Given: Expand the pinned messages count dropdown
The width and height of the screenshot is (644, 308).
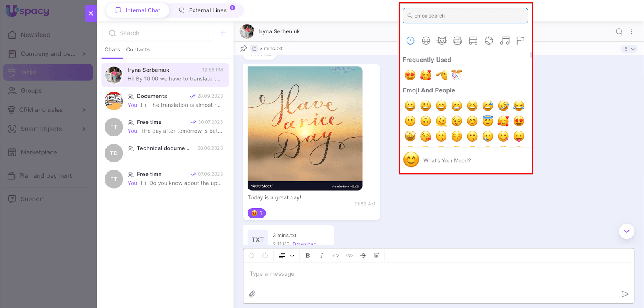Looking at the screenshot, I should 629,49.
